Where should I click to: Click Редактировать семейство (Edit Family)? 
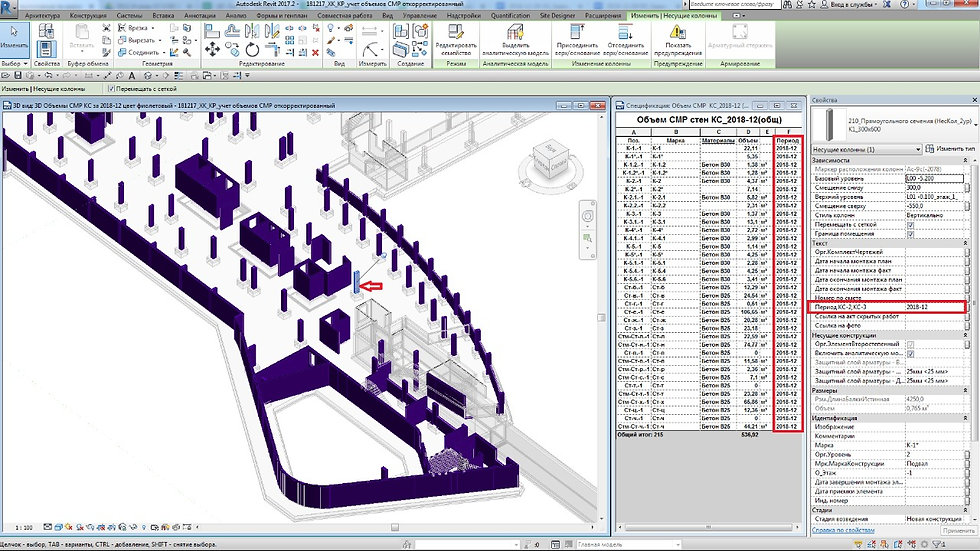(456, 41)
